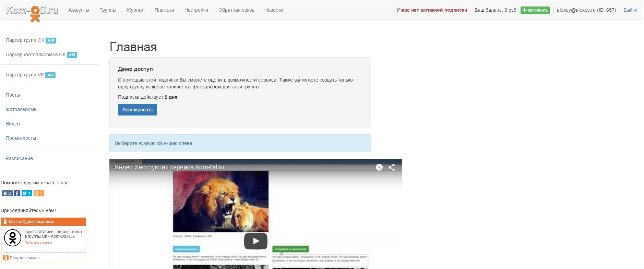The width and height of the screenshot is (644, 269).
Task: Click the video share icon
Action: click(392, 167)
